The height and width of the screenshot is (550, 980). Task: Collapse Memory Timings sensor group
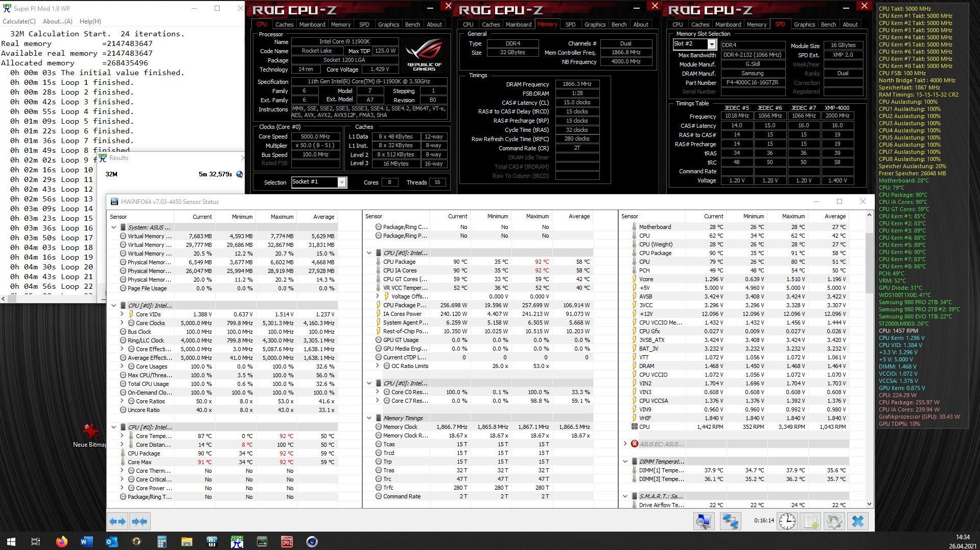click(369, 418)
